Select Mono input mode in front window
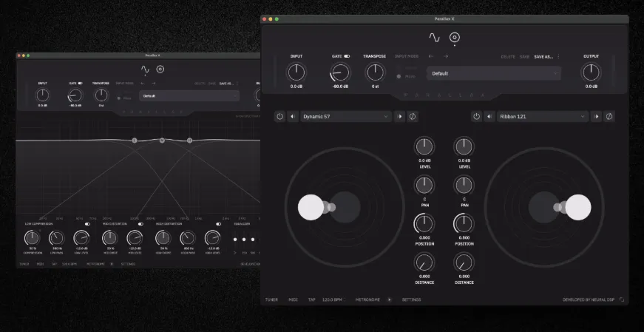 pos(406,76)
